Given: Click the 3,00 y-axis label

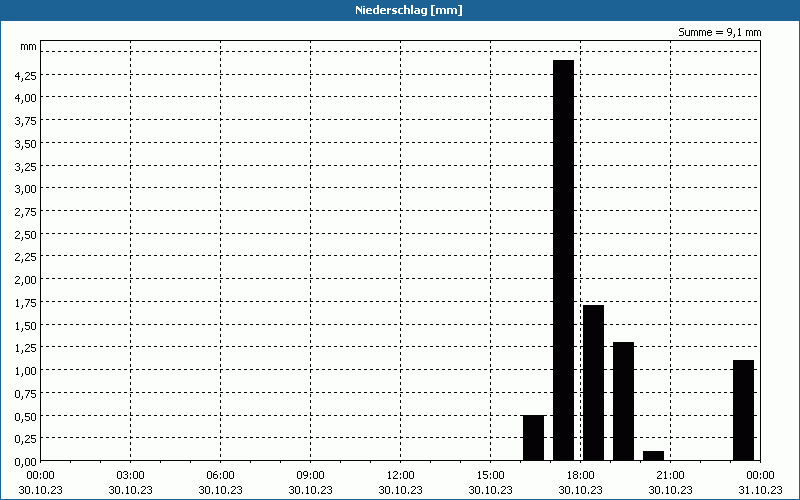Looking at the screenshot, I should pyautogui.click(x=26, y=189).
